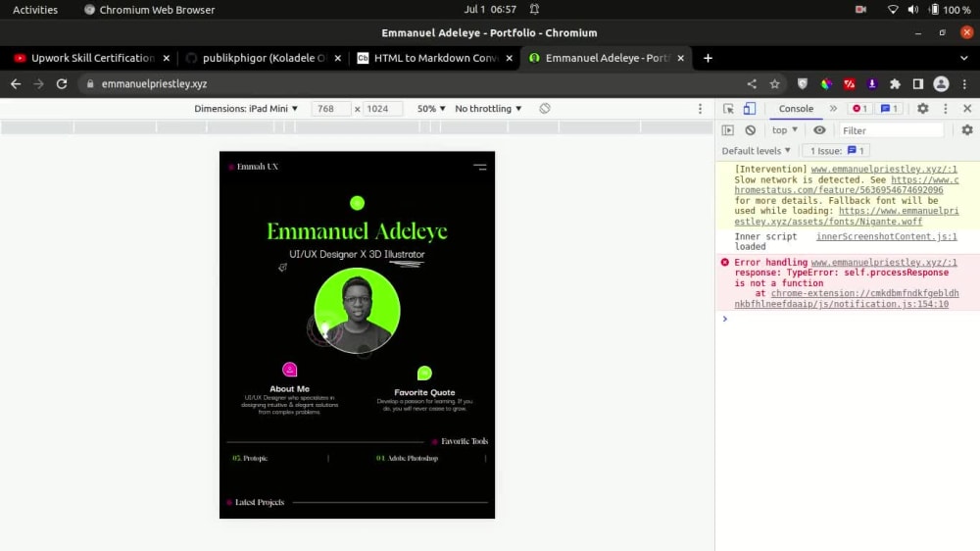The width and height of the screenshot is (980, 551).
Task: Rotate the device viewport orientation
Action: pos(545,108)
